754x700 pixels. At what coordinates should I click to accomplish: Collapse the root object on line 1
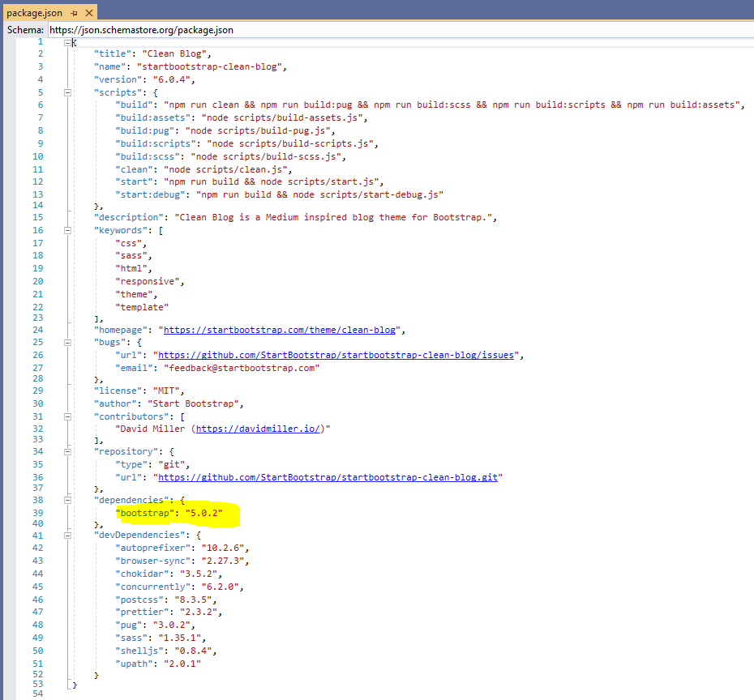[68, 42]
